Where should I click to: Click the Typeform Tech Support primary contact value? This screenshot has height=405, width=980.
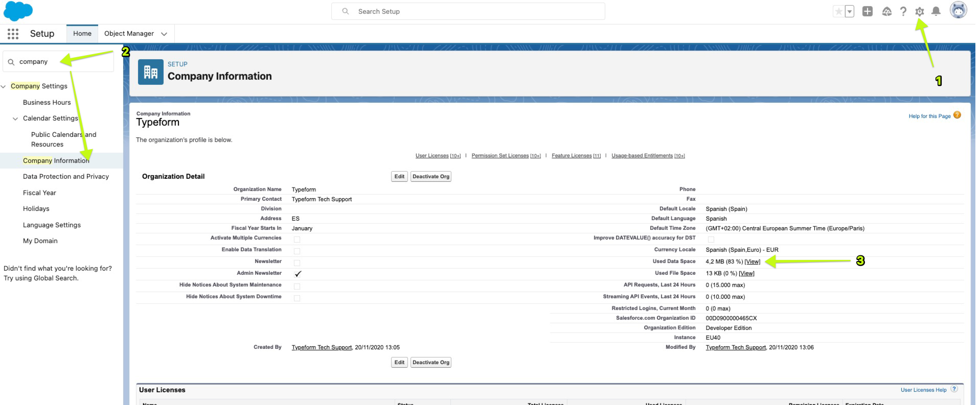[x=322, y=199]
